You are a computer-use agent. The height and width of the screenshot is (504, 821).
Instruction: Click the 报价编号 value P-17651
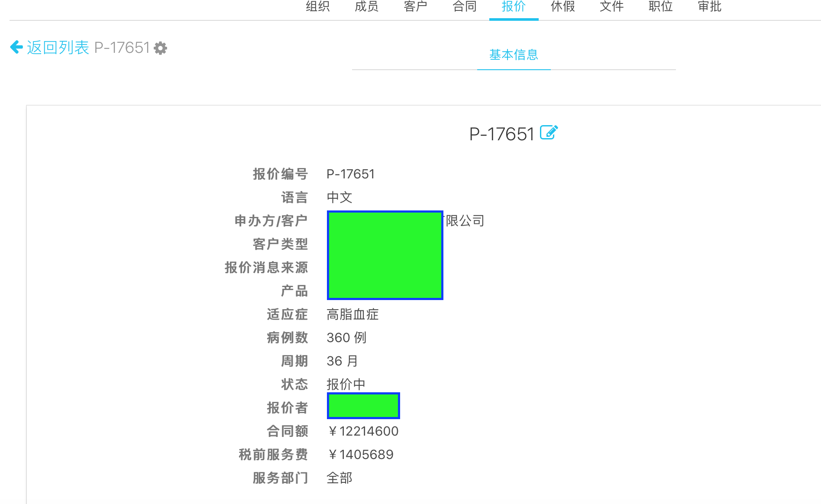pyautogui.click(x=350, y=174)
